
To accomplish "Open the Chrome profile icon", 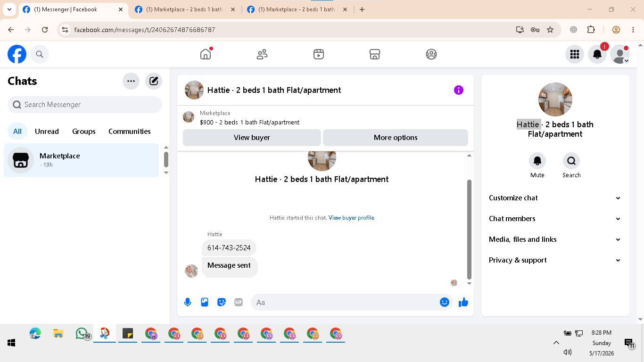I will click(616, 30).
